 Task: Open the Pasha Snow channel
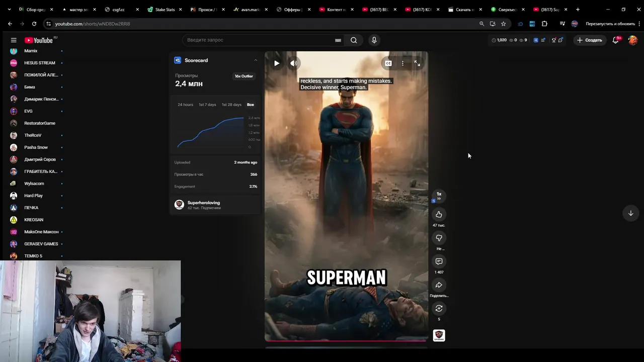click(36, 147)
